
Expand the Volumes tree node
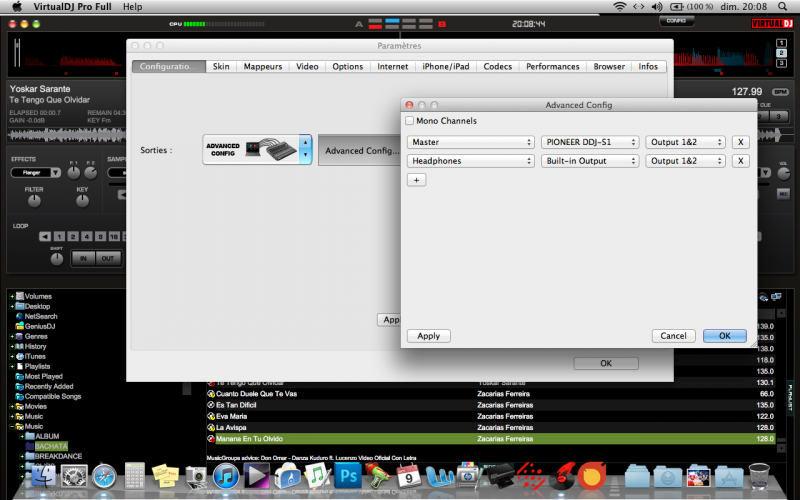pyautogui.click(x=12, y=296)
